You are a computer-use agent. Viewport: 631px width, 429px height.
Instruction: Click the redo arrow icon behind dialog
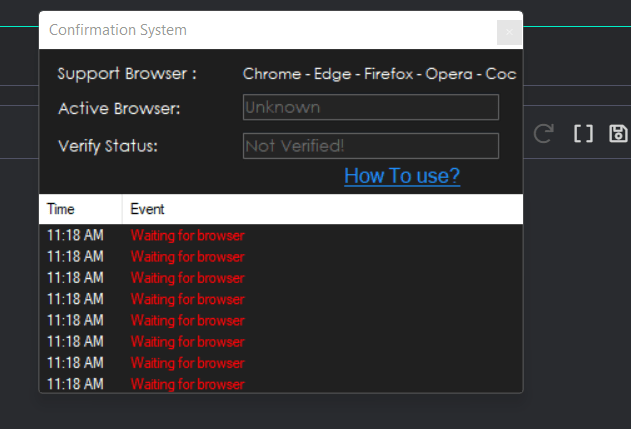tap(543, 134)
